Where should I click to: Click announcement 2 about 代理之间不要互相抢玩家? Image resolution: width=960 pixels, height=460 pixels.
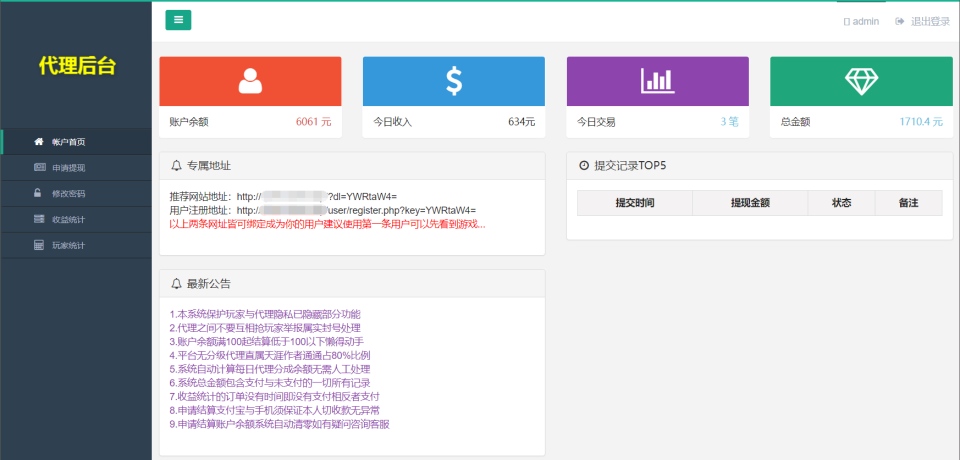265,328
